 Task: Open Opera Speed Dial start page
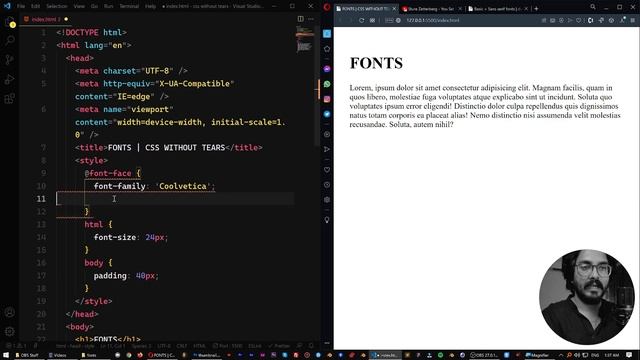coord(372,20)
